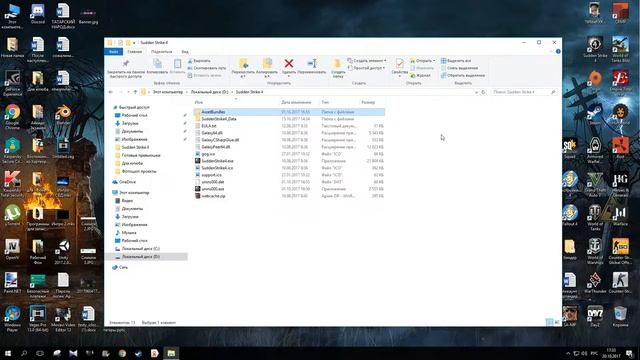This screenshot has width=640, height=360.
Task: Open OneDrive in the navigation pane
Action: tap(127, 182)
